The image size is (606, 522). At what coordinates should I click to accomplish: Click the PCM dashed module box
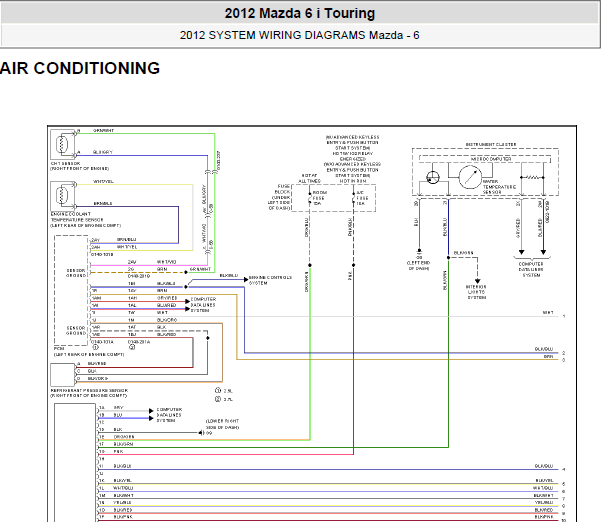(x=71, y=291)
